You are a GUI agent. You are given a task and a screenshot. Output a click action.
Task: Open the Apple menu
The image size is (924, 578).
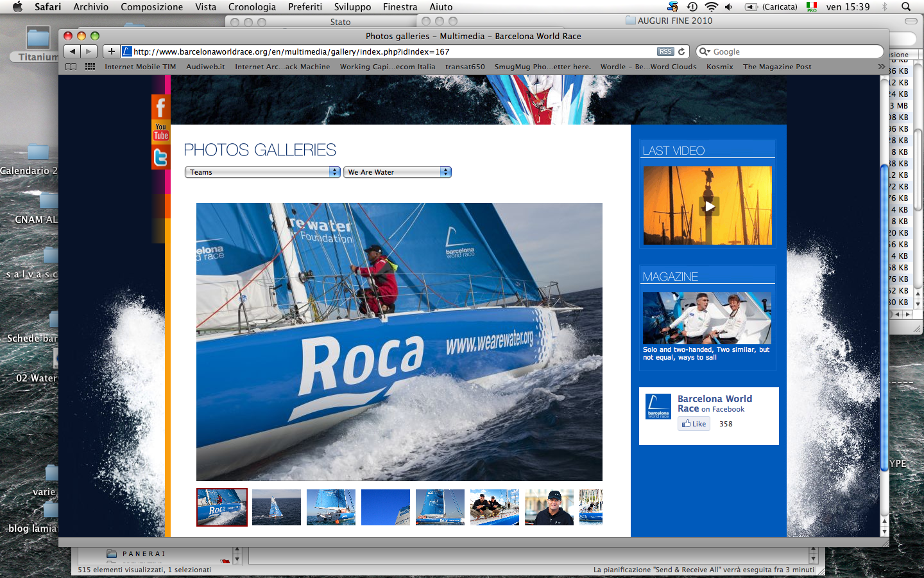(x=17, y=6)
